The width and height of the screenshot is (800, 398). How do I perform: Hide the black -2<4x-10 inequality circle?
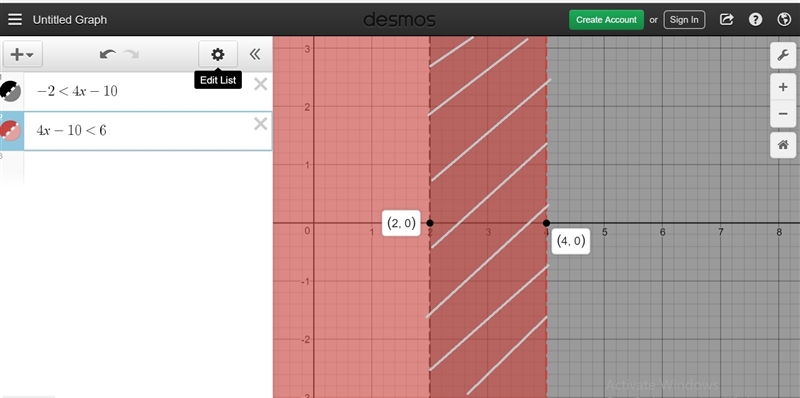(10, 91)
